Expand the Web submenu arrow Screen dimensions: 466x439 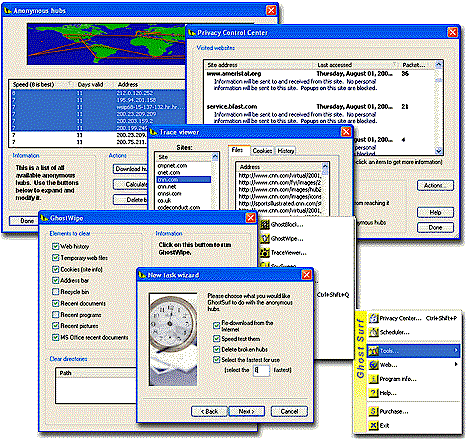(456, 364)
